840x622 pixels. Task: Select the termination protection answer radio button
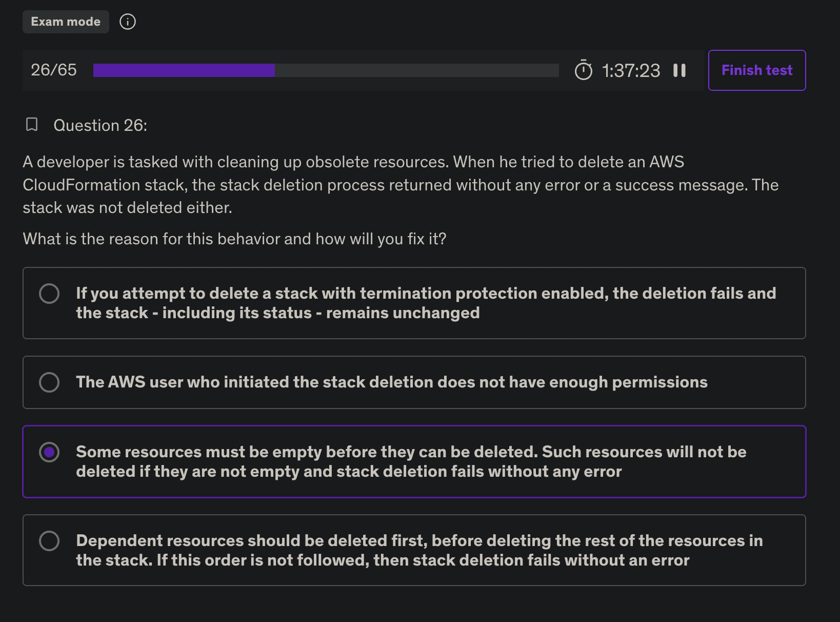[49, 294]
